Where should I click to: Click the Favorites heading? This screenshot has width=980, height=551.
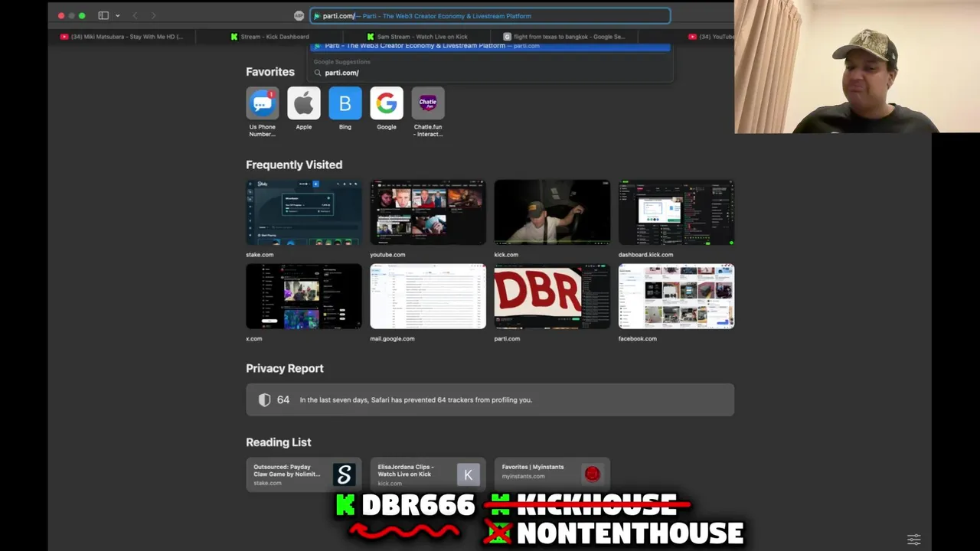pyautogui.click(x=270, y=72)
